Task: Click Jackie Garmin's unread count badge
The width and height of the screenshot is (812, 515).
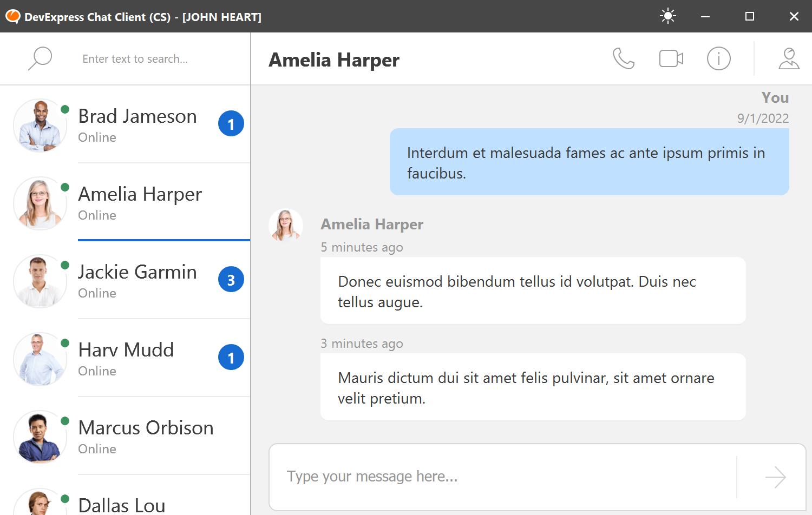Action: pos(231,280)
